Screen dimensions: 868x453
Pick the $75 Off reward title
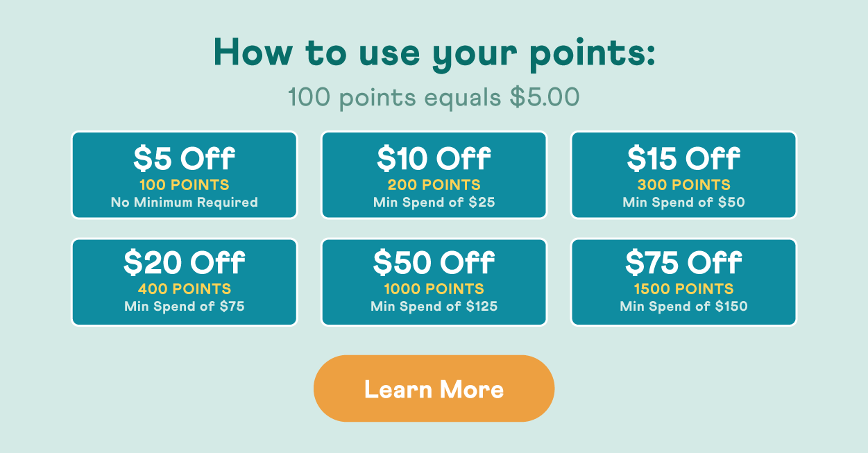pyautogui.click(x=683, y=263)
